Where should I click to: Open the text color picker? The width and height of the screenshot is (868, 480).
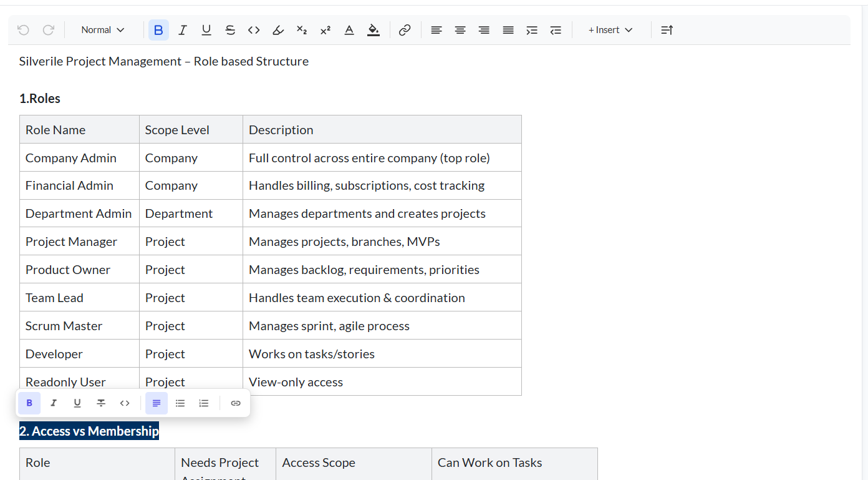click(349, 30)
